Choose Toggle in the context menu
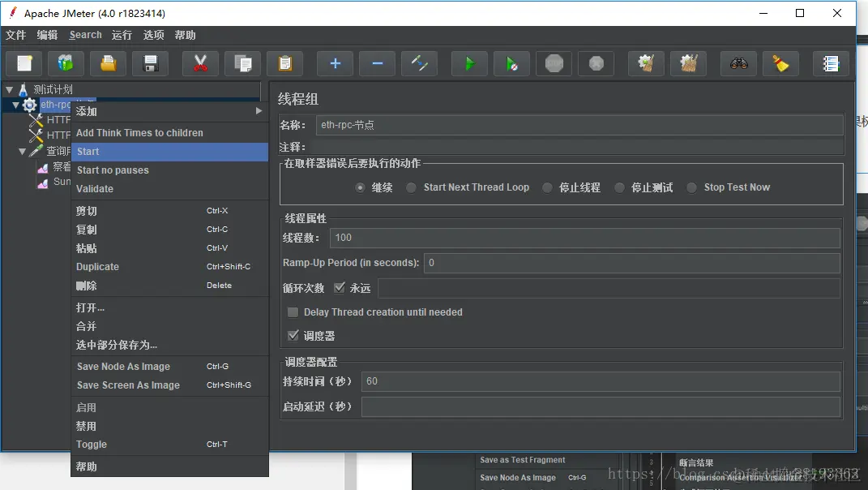 [169, 445]
